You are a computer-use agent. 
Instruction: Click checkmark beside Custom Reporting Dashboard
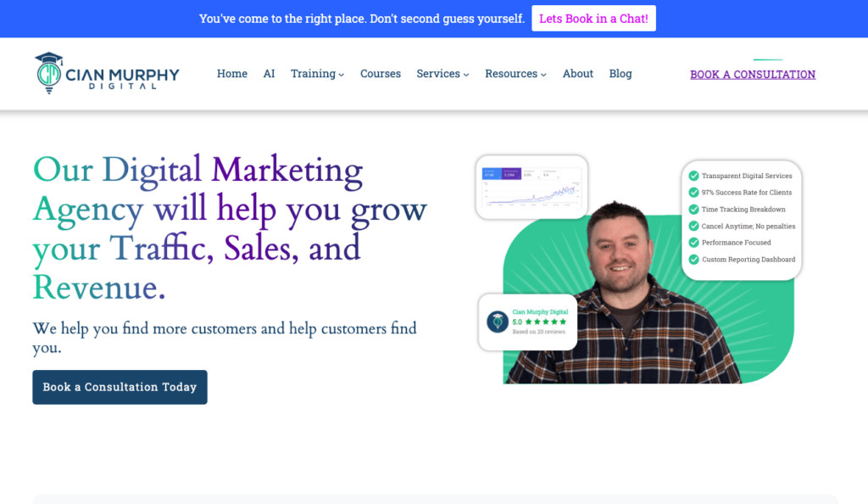click(693, 259)
